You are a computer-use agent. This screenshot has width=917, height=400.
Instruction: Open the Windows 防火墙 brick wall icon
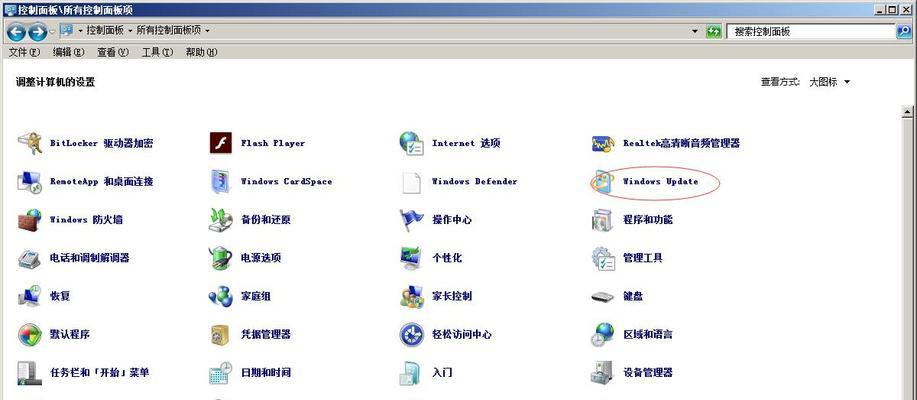tap(29, 220)
